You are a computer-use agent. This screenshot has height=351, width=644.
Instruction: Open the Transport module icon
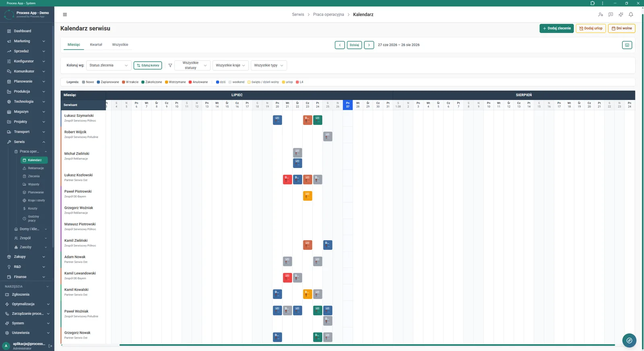point(9,132)
